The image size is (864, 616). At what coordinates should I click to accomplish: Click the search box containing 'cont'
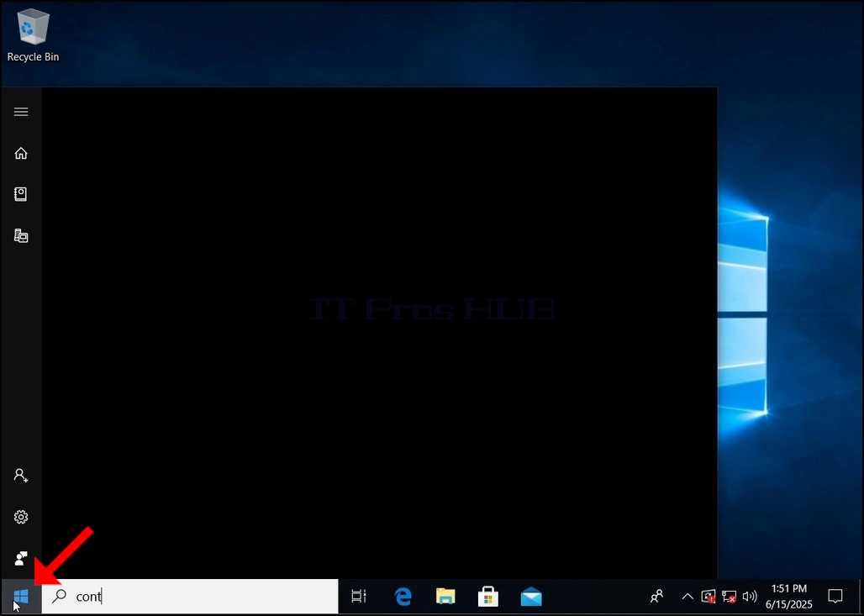[190, 596]
